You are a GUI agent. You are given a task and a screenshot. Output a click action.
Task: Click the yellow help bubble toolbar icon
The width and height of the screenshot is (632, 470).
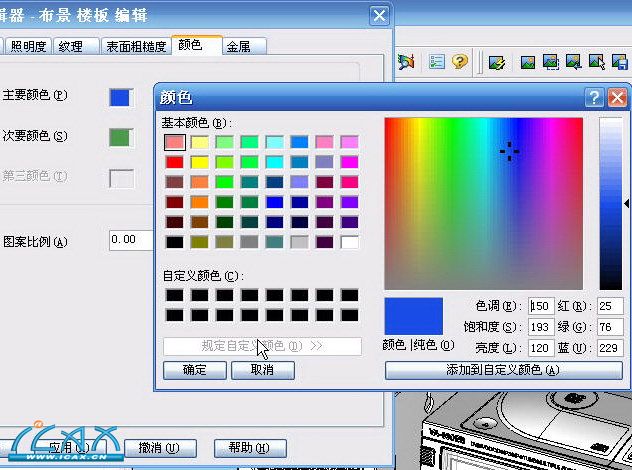(x=459, y=62)
